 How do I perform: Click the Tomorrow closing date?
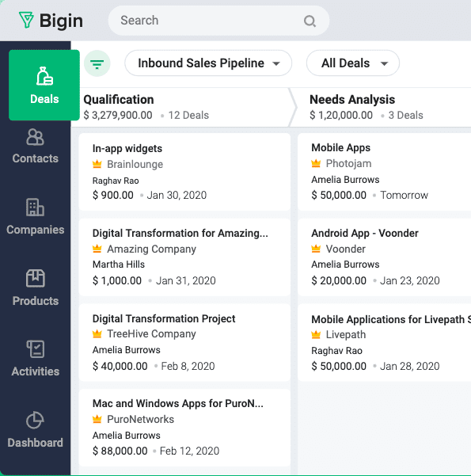click(405, 195)
